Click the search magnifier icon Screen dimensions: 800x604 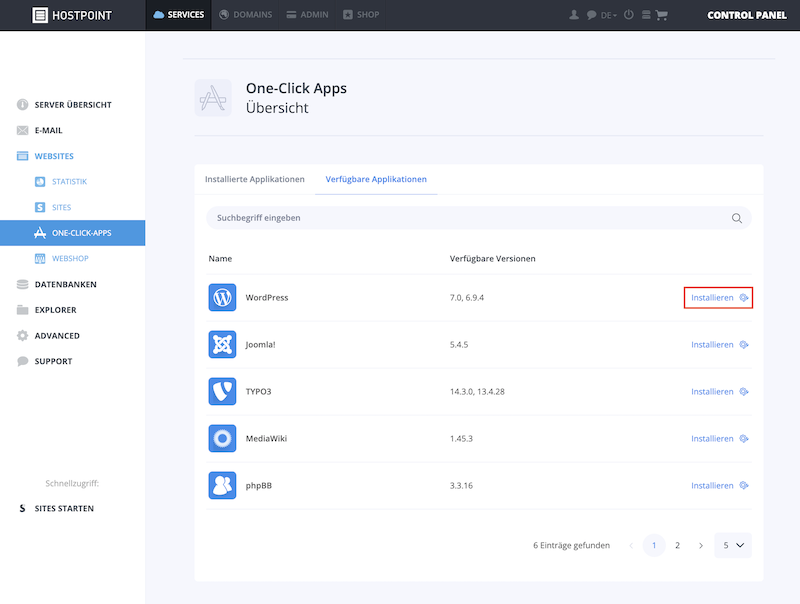point(736,218)
